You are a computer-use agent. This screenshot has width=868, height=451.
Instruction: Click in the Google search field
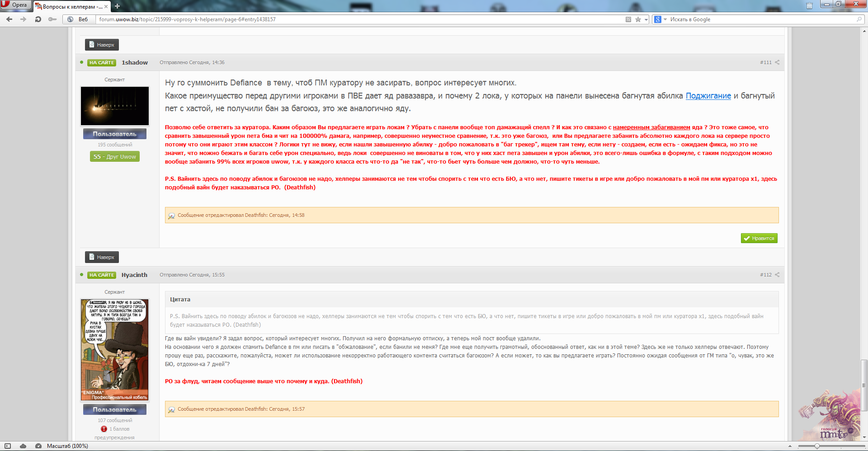click(x=759, y=19)
